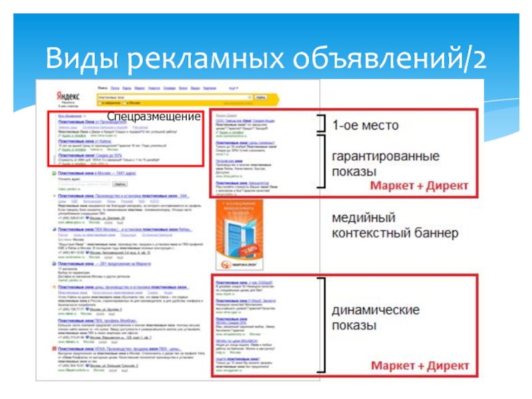Open the '281 предложение на Маркете' result
Viewport: 532px width, 399px height.
coord(104,263)
